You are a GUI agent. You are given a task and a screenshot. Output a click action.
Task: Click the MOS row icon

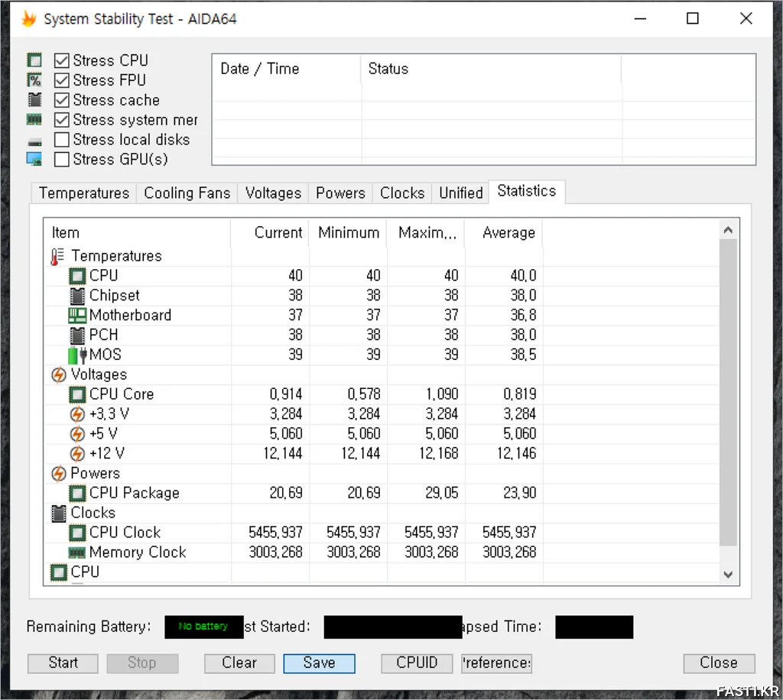77,355
